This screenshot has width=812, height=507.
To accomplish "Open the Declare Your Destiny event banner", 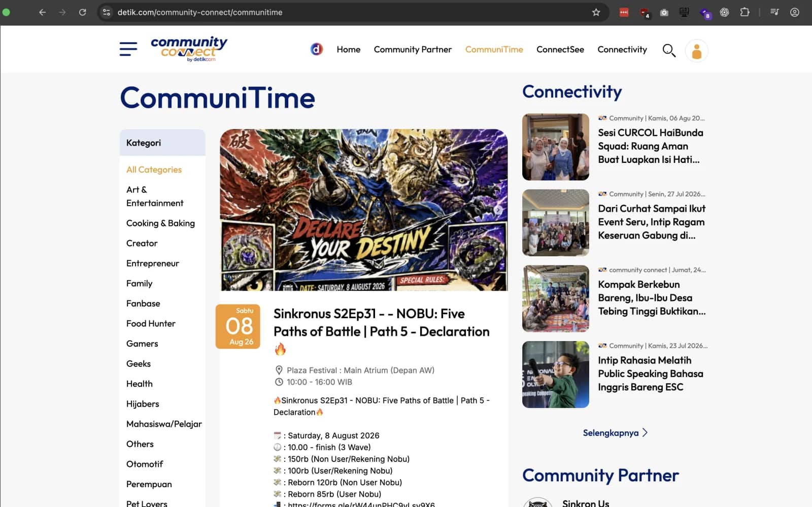I will [x=364, y=210].
